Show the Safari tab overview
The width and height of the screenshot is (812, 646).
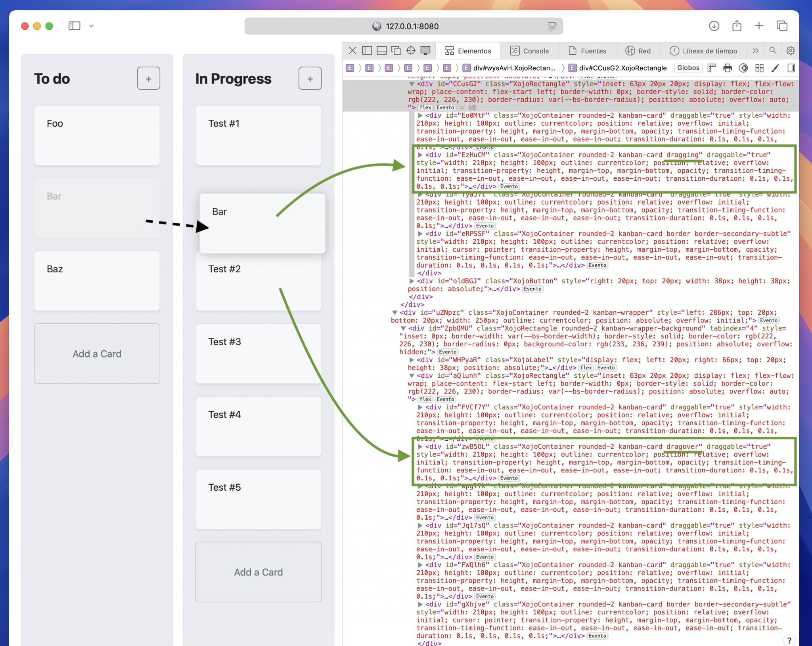coord(782,26)
